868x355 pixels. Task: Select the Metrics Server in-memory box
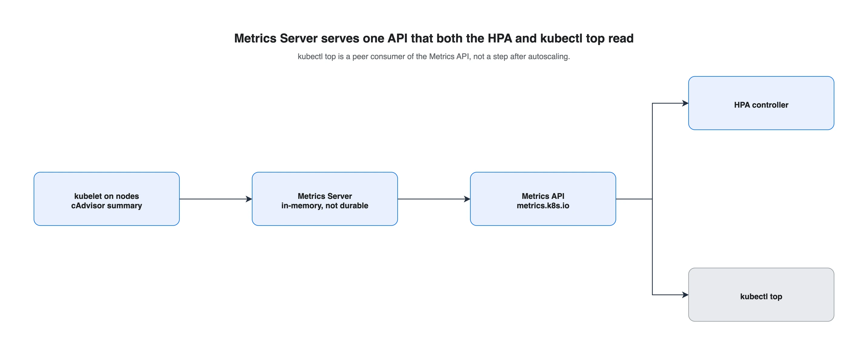325,199
